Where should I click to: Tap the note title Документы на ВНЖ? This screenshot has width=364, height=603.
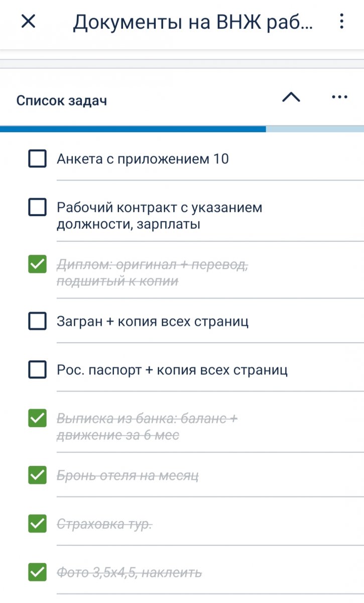coord(193,23)
